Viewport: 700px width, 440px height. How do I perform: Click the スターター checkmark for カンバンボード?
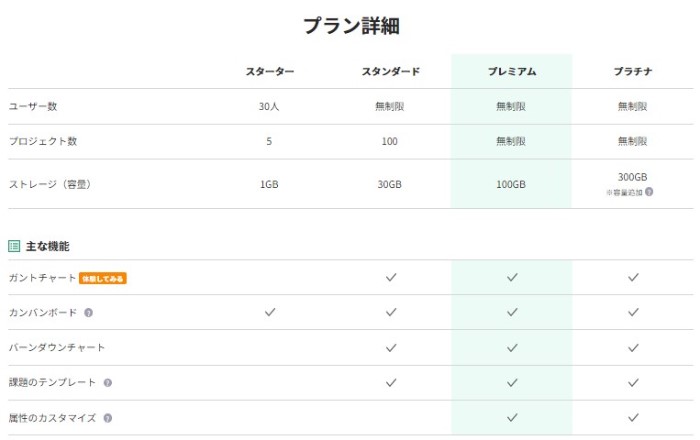point(270,313)
